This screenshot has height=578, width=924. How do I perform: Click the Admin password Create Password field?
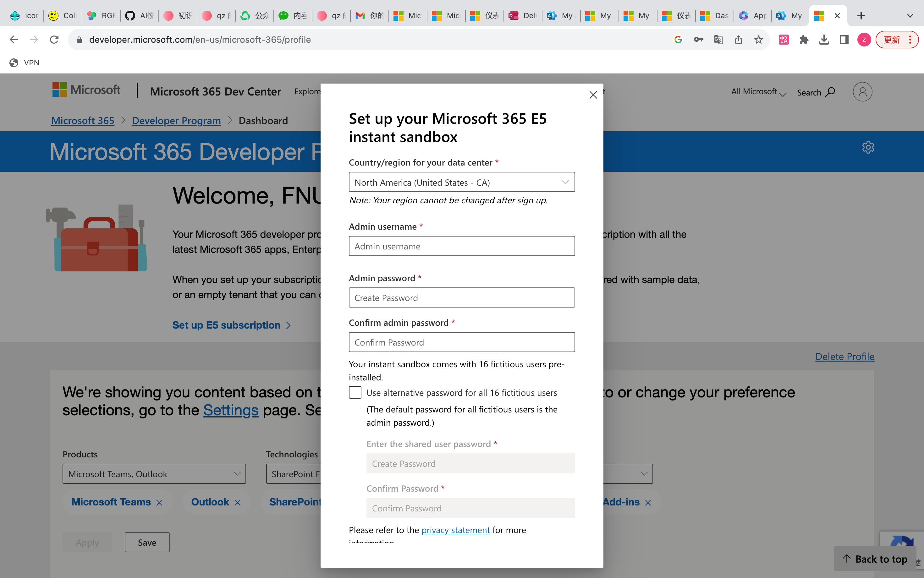click(462, 298)
